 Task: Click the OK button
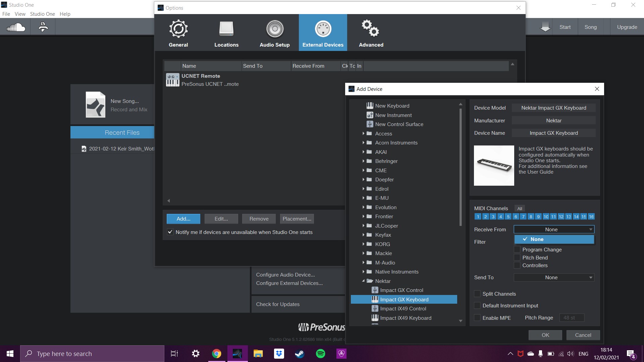click(x=545, y=335)
